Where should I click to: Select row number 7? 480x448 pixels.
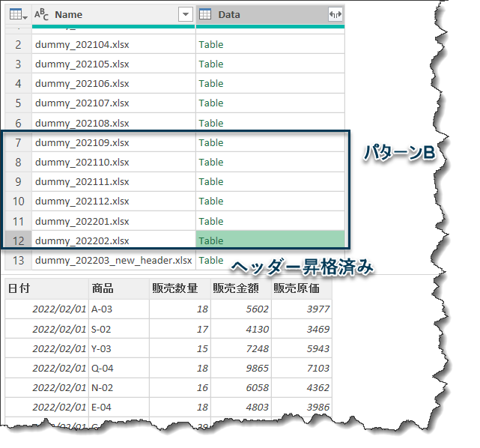[x=18, y=142]
